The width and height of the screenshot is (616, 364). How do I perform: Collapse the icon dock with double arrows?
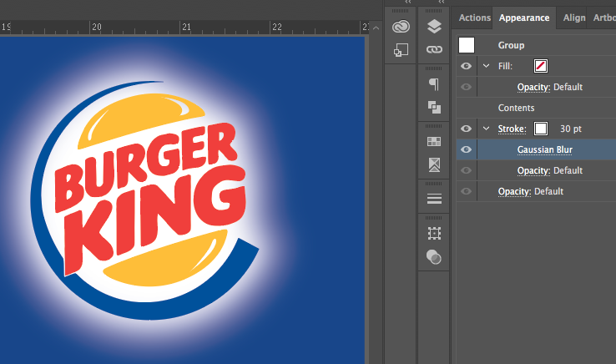(x=408, y=2)
